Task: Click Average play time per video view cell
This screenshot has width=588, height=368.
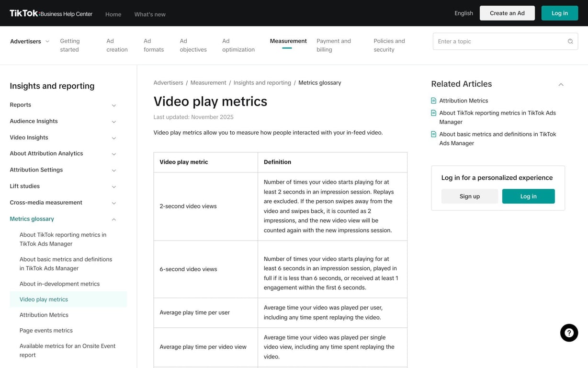Action: coord(205,347)
